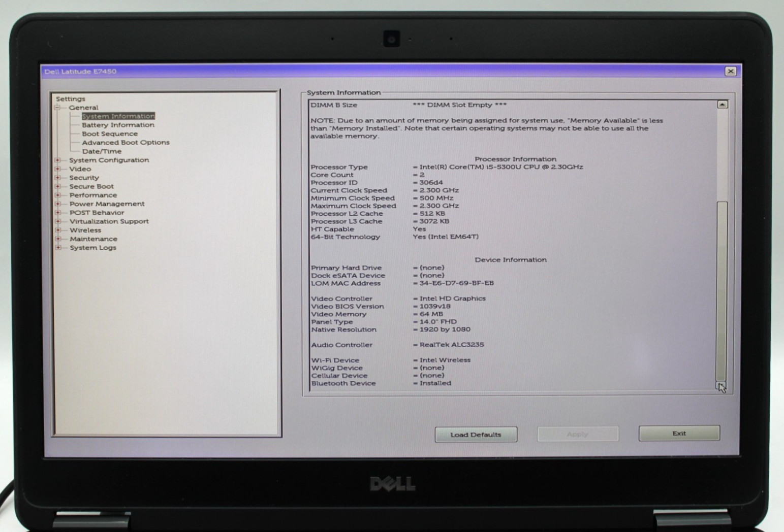Select Video category label
The image size is (784, 532).
[x=80, y=169]
